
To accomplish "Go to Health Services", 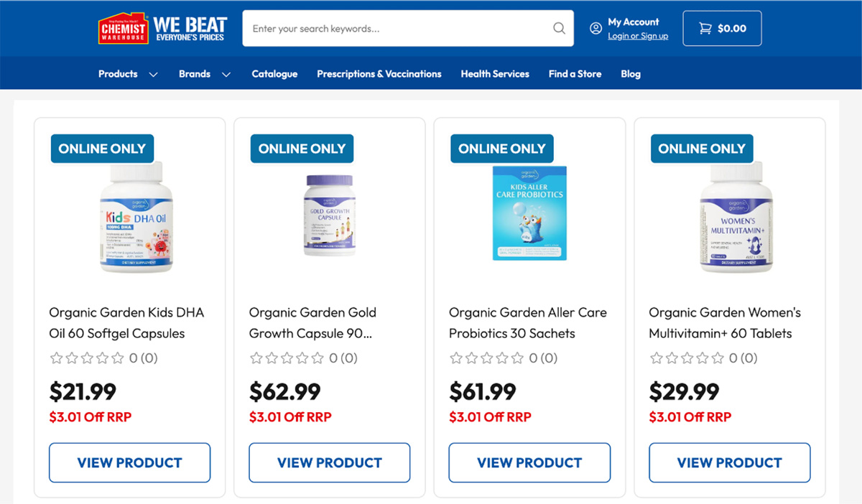I will (495, 74).
